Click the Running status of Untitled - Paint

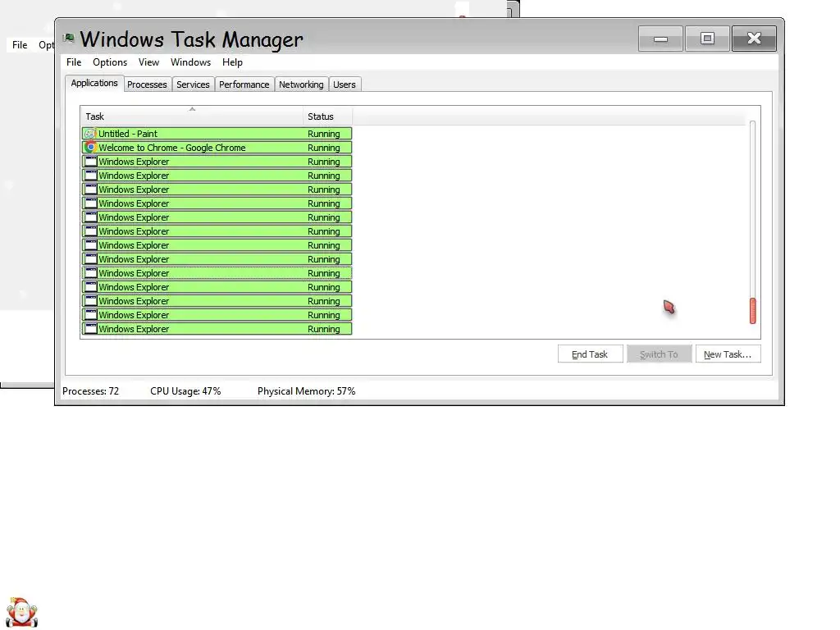323,134
